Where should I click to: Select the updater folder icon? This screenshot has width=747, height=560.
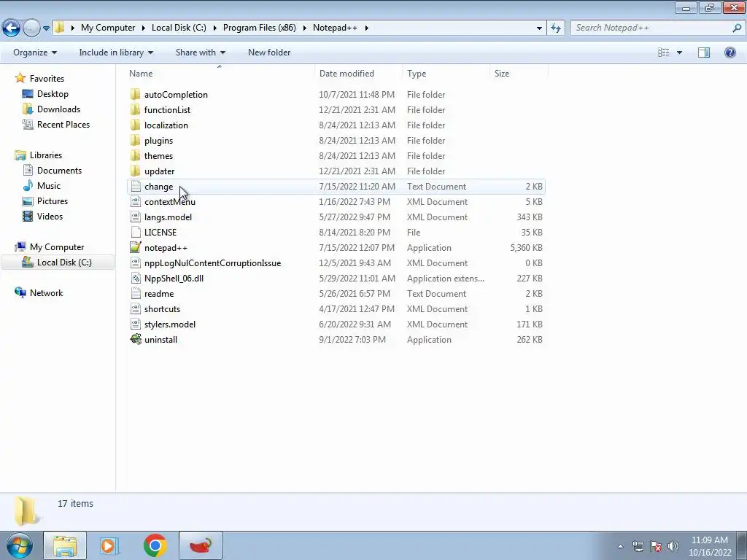click(x=135, y=171)
